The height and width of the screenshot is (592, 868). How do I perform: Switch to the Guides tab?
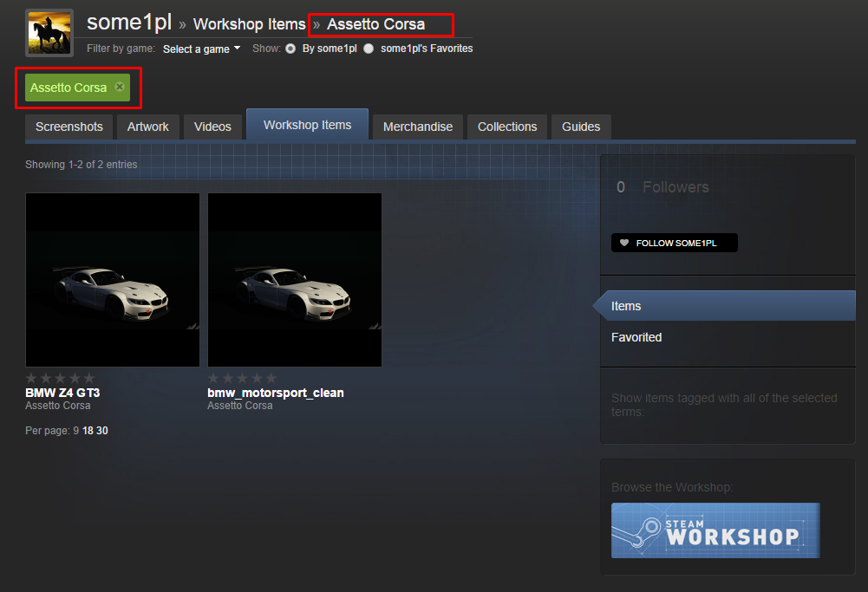581,127
